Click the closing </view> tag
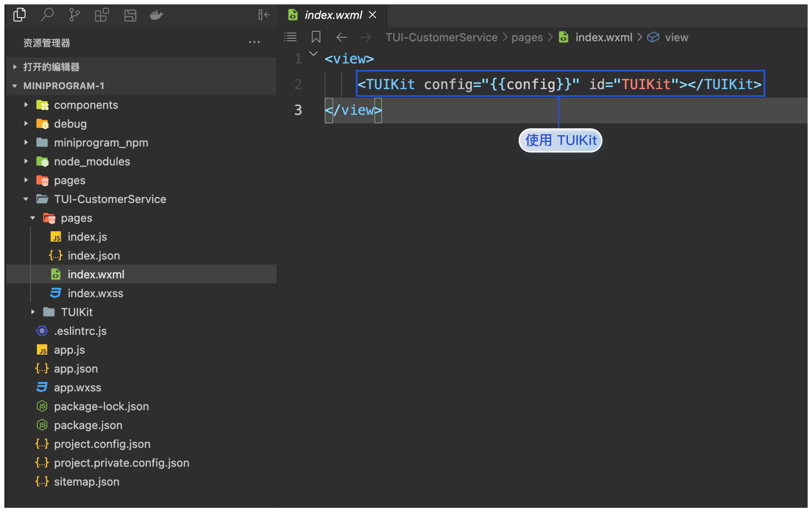The width and height of the screenshot is (812, 512). [x=353, y=110]
